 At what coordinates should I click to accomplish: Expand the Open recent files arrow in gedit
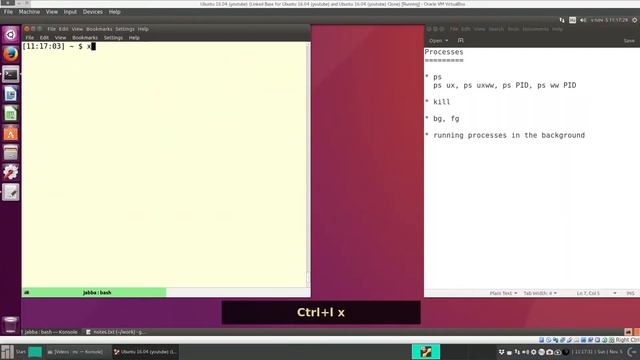click(x=447, y=40)
